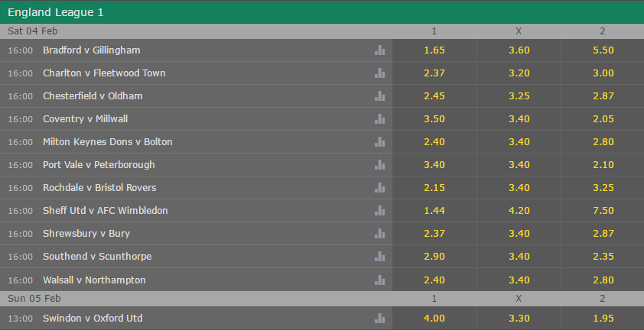
Task: Open stats icon for Sheff Utd v AFC Wimbledon
Action: point(380,211)
